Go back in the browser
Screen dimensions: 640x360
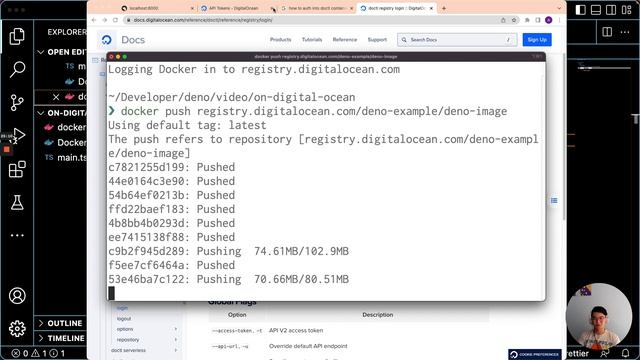point(94,20)
